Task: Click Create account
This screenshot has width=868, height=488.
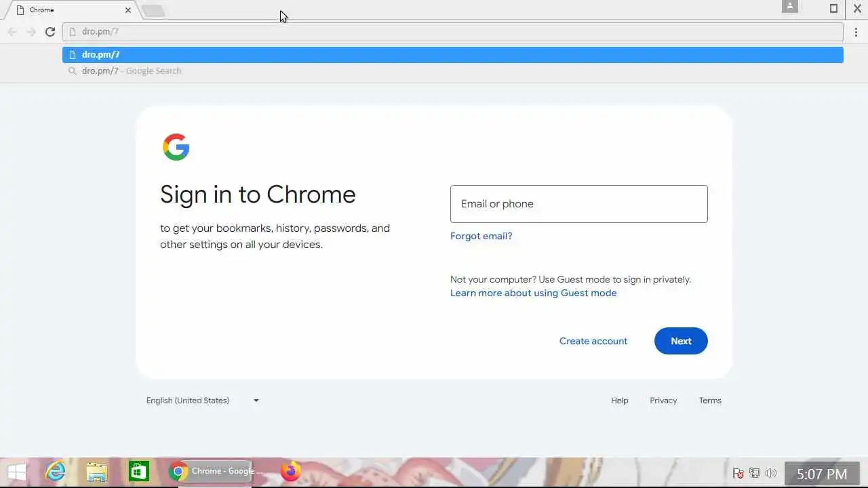Action: pos(593,341)
